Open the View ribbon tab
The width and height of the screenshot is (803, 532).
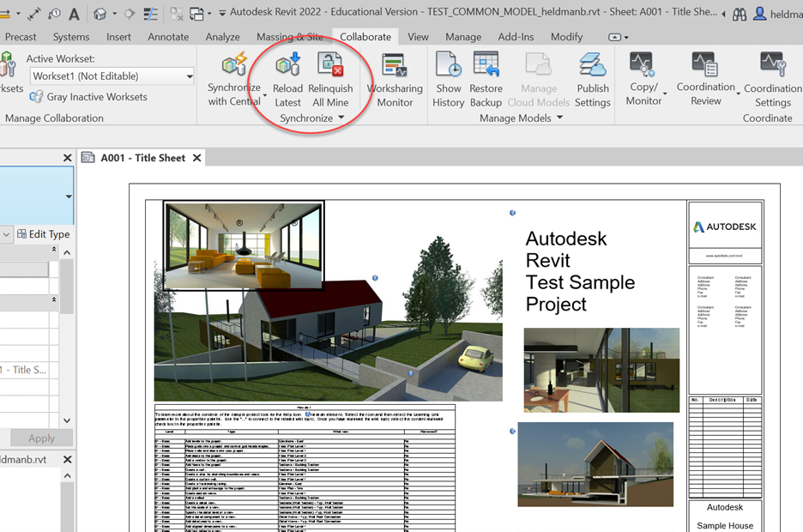tap(418, 37)
